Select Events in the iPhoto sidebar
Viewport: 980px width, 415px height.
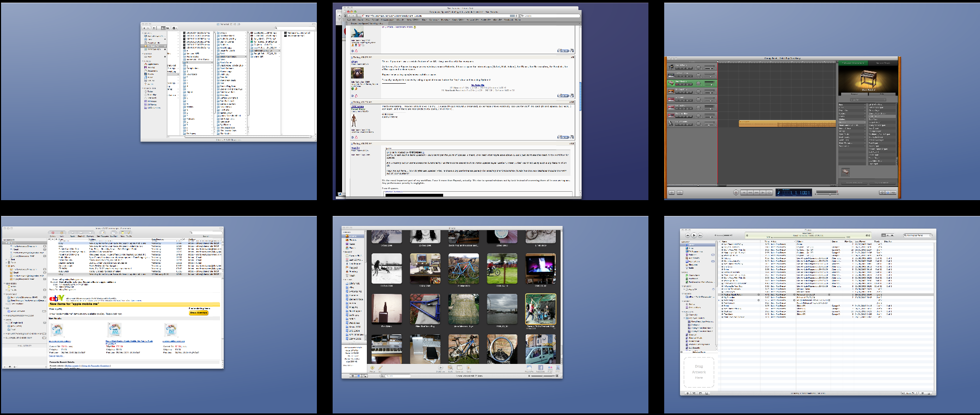(x=353, y=236)
